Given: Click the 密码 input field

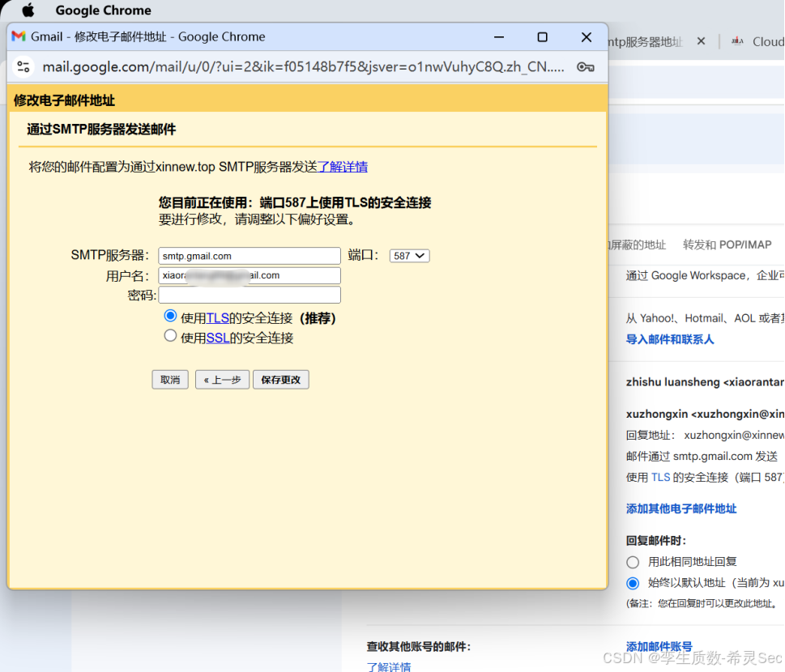Looking at the screenshot, I should (x=250, y=295).
